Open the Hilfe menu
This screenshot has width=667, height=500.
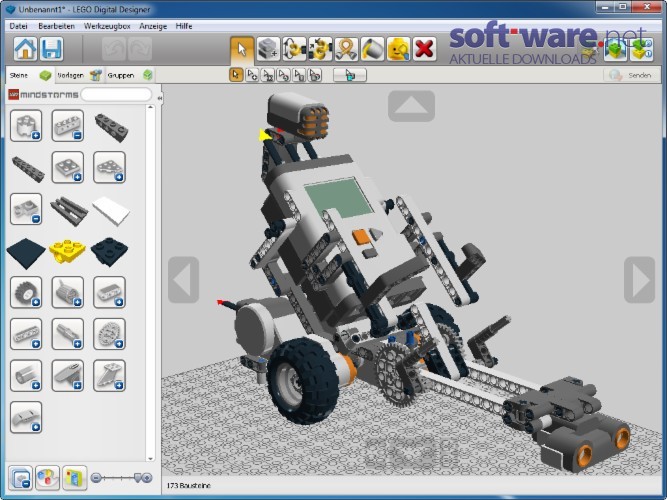tap(184, 26)
